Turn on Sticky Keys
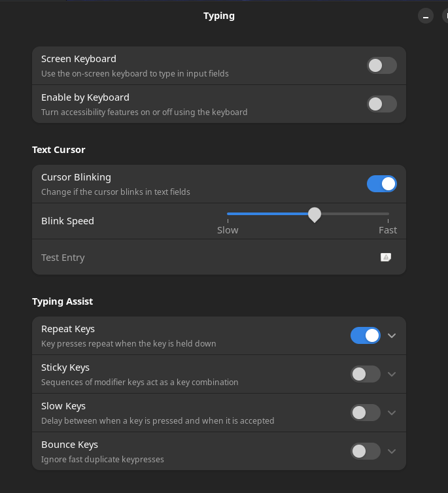This screenshot has width=448, height=493. (x=366, y=374)
